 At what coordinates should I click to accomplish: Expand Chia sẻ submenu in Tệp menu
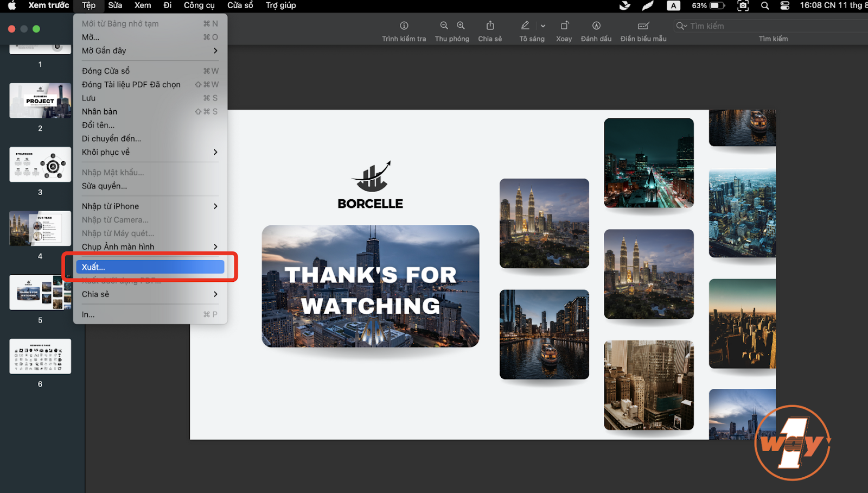[150, 294]
